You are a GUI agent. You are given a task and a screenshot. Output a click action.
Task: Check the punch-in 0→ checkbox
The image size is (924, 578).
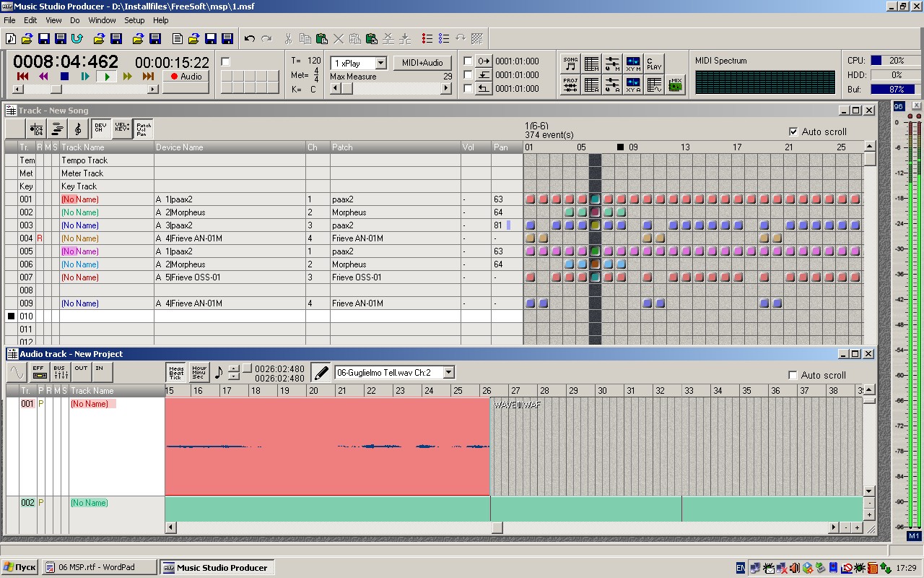click(x=468, y=61)
